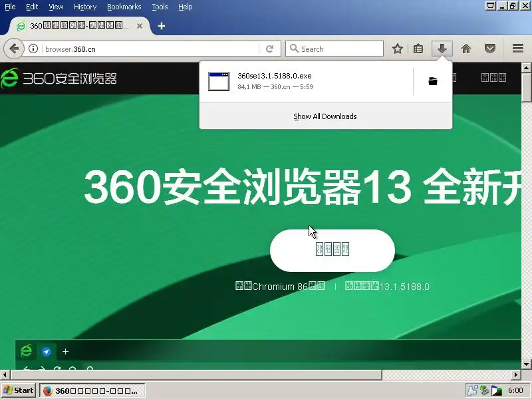Screen dimensions: 532x399
Task: Click the Search field
Action: (334, 49)
